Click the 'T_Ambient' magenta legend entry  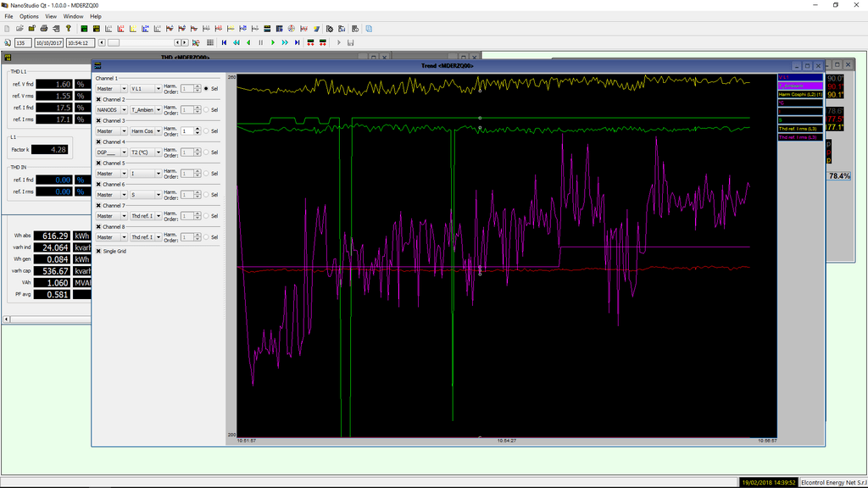click(x=800, y=86)
